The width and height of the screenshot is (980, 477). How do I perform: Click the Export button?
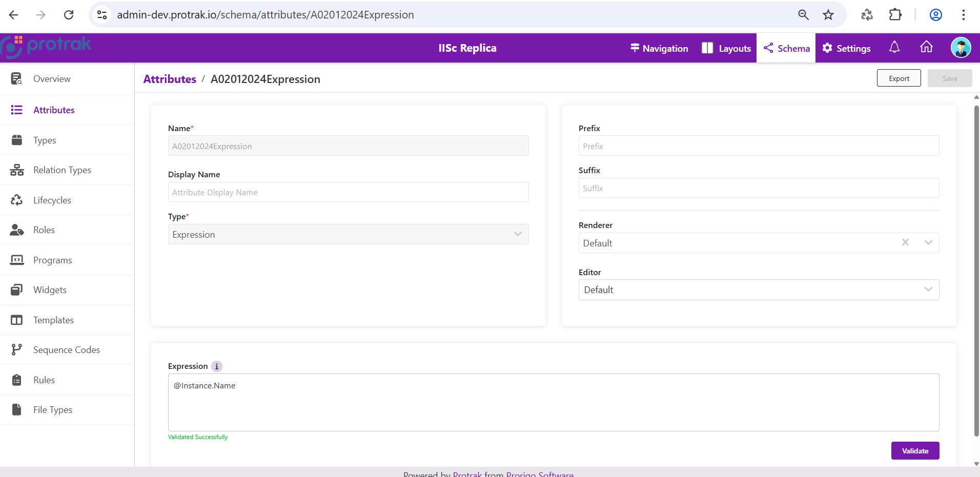899,78
